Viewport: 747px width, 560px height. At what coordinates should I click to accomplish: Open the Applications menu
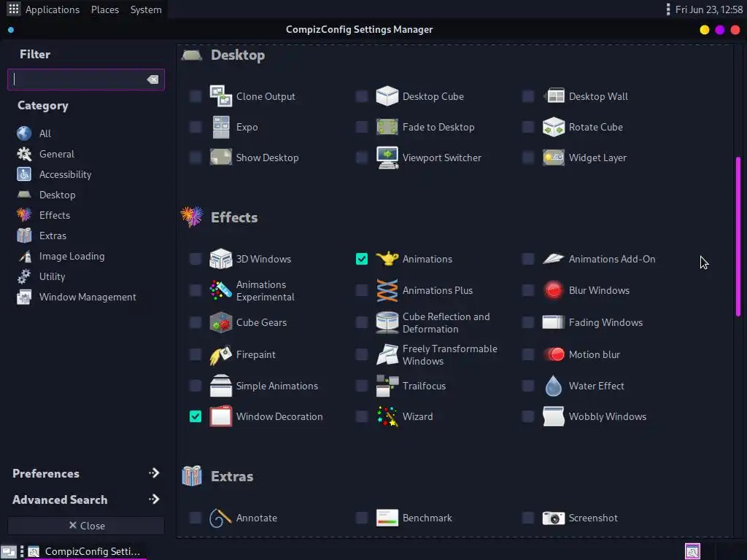[53, 9]
